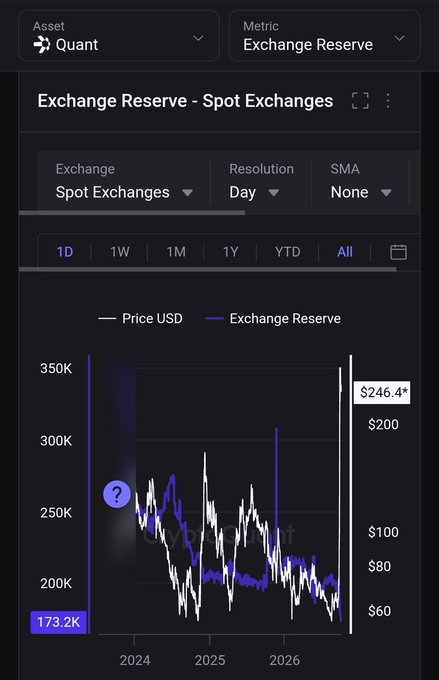439x680 pixels.
Task: Click the Exchange Reserve - Spot Exchanges title
Action: [x=185, y=101]
